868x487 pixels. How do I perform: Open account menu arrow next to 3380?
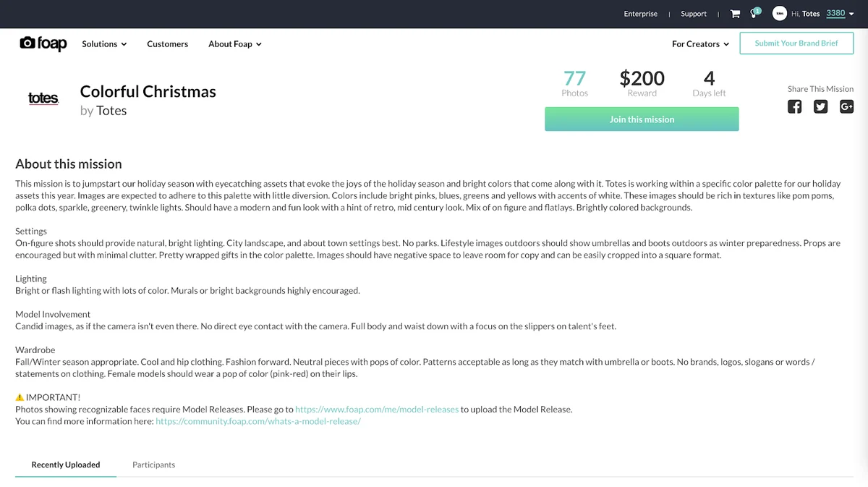click(x=851, y=14)
